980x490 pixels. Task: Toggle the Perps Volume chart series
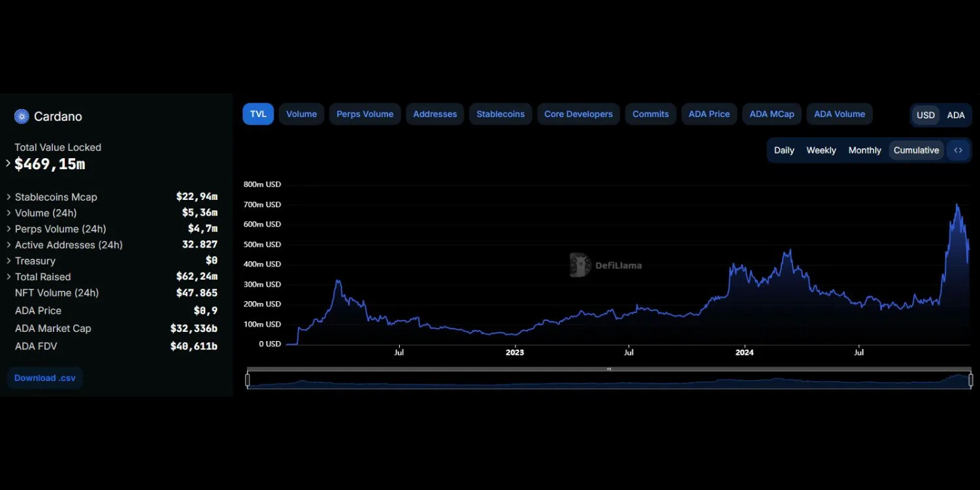[x=365, y=114]
